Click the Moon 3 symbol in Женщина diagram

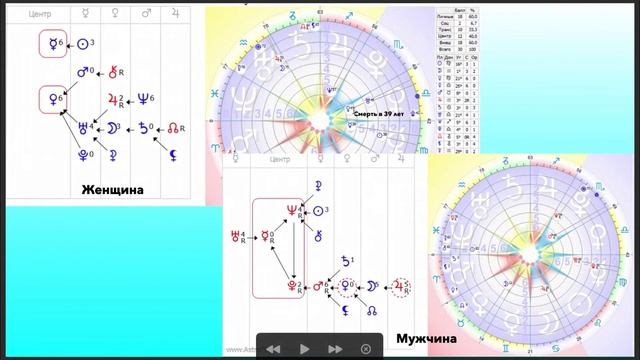click(113, 128)
